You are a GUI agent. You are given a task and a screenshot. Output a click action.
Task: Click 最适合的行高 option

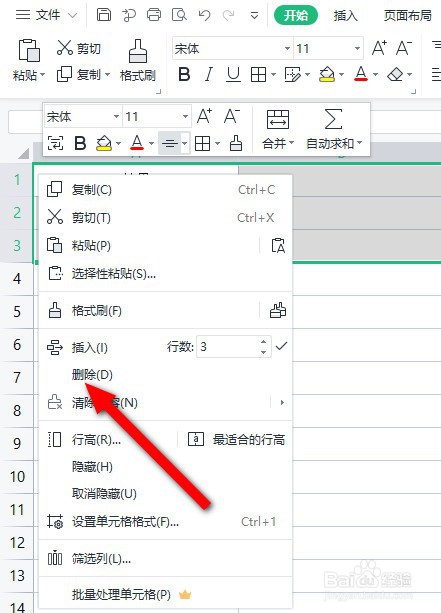pyautogui.click(x=237, y=440)
